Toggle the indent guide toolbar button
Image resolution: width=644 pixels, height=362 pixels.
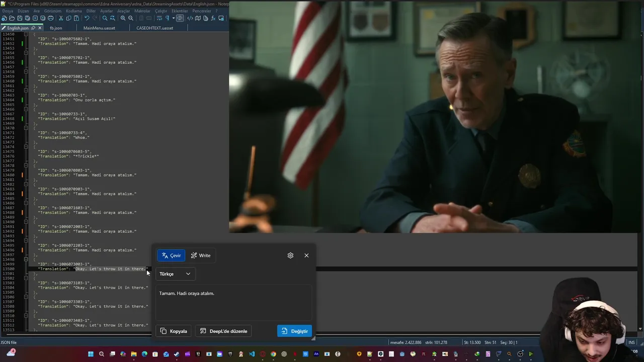pos(180,18)
